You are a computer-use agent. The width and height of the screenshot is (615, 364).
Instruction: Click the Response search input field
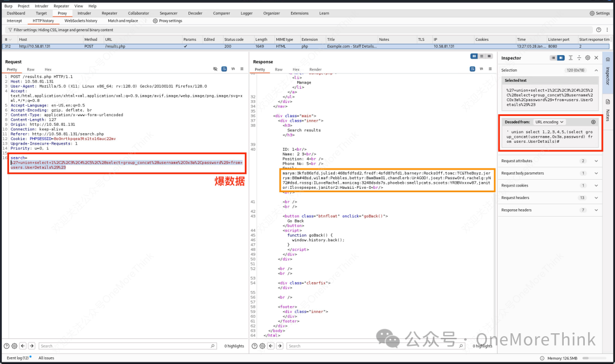(x=375, y=346)
